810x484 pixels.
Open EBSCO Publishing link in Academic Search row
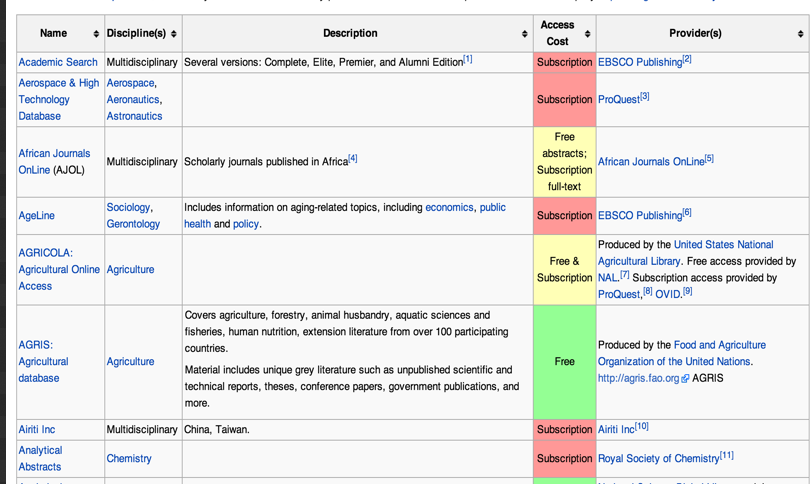640,62
